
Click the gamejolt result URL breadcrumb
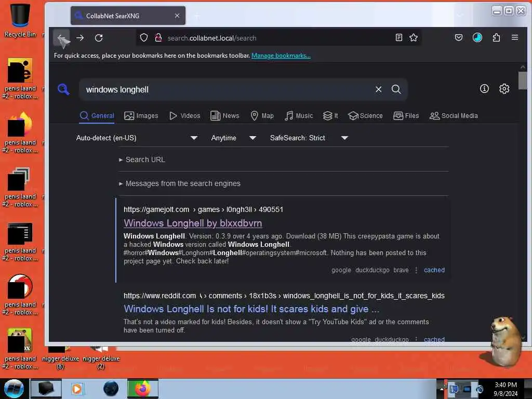click(203, 209)
